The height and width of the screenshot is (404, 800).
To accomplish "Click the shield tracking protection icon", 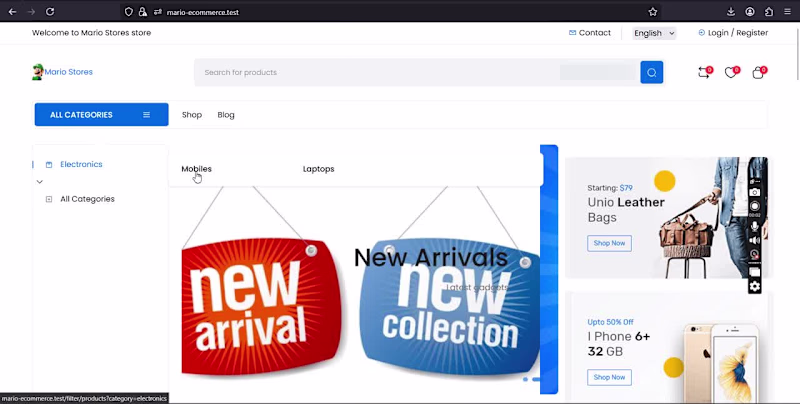I will pyautogui.click(x=129, y=12).
